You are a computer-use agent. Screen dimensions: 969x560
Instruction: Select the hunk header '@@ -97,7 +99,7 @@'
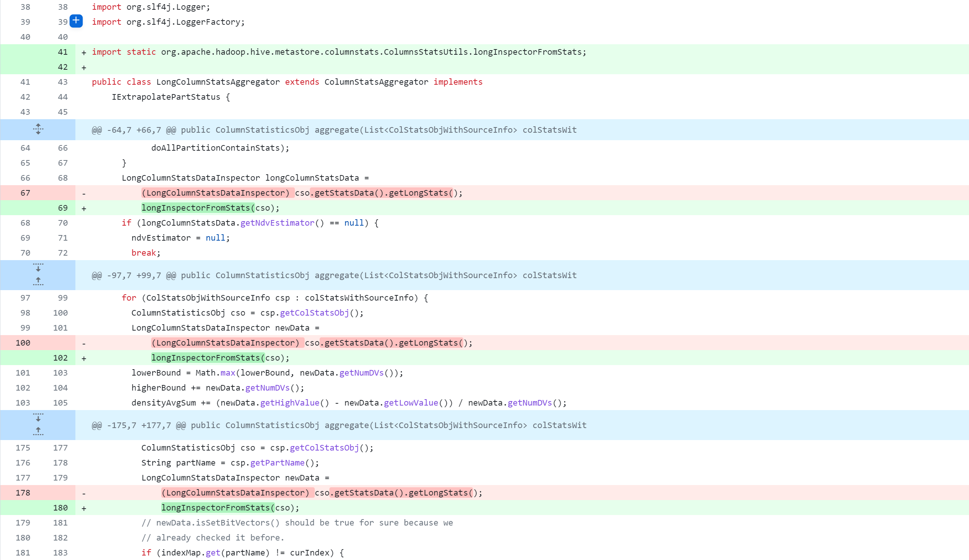[x=134, y=275]
